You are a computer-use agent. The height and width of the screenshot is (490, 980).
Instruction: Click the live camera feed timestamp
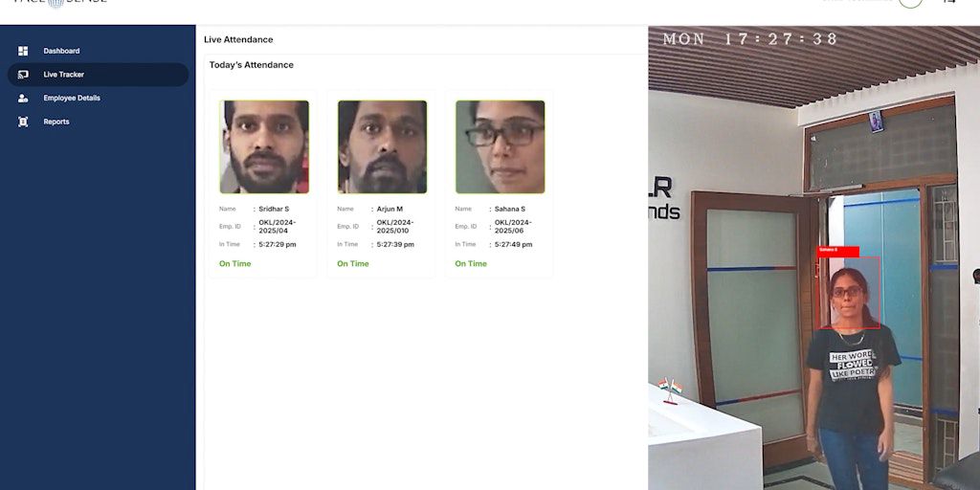(750, 38)
